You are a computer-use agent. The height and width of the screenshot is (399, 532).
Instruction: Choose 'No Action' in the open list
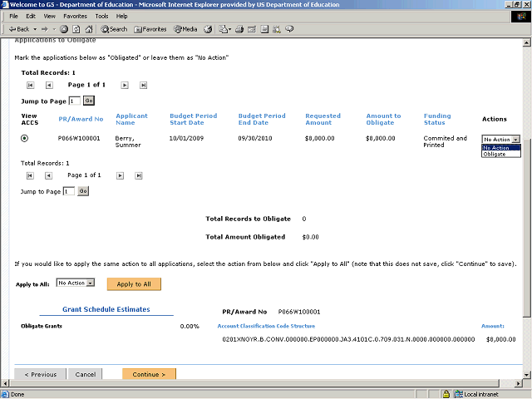pos(501,148)
